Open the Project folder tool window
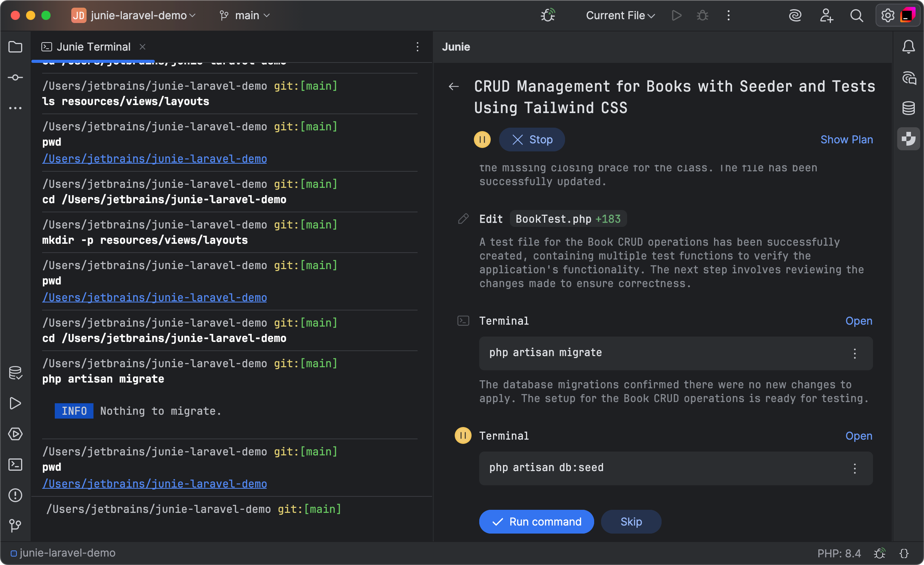Image resolution: width=924 pixels, height=565 pixels. (15, 47)
